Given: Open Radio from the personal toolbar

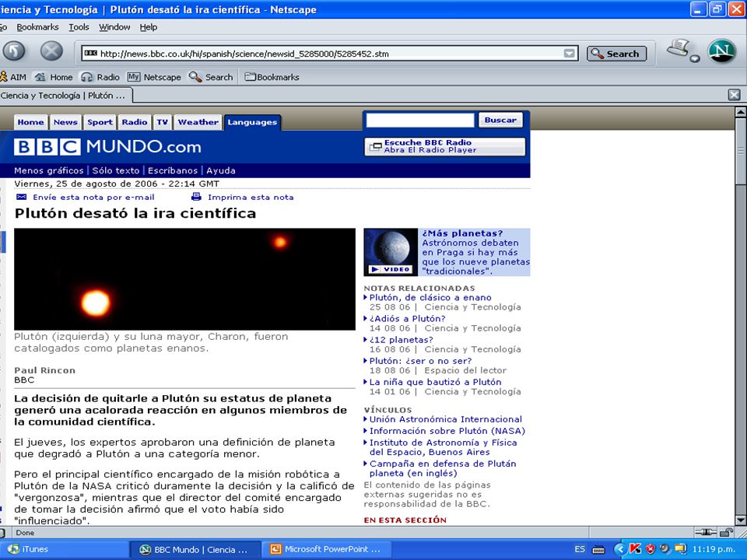Looking at the screenshot, I should [100, 77].
